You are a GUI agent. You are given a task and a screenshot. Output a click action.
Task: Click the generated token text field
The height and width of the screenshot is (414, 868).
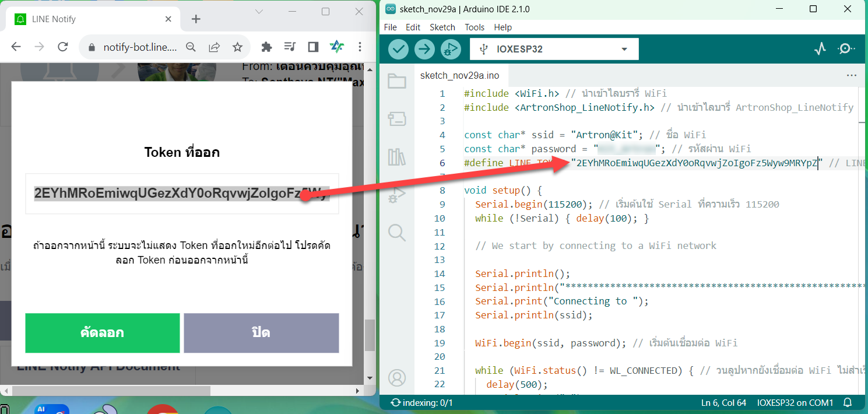coord(182,194)
